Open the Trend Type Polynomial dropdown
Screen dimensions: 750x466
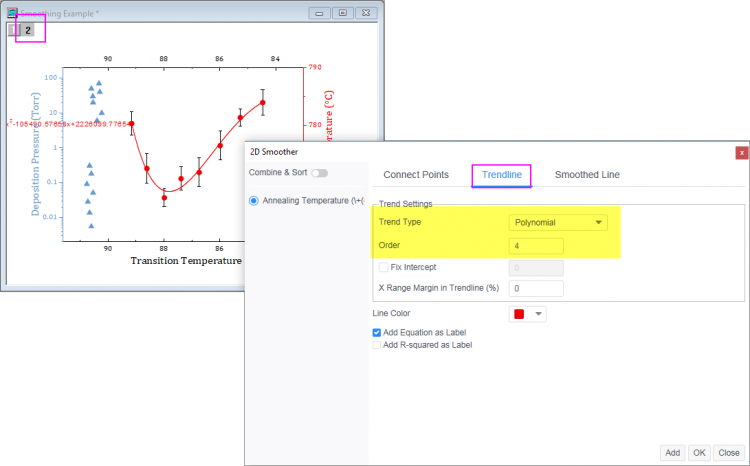pos(557,222)
